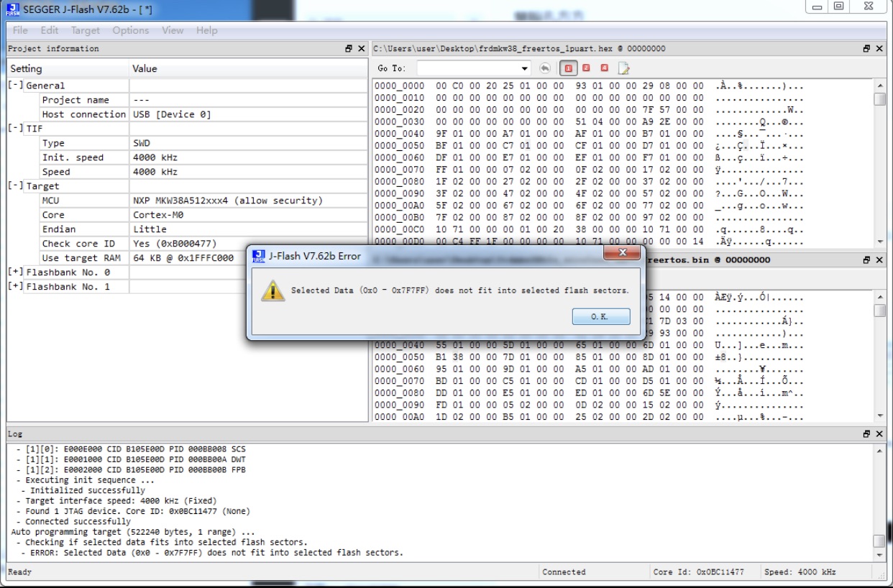Click Connected status in status bar

pyautogui.click(x=564, y=572)
